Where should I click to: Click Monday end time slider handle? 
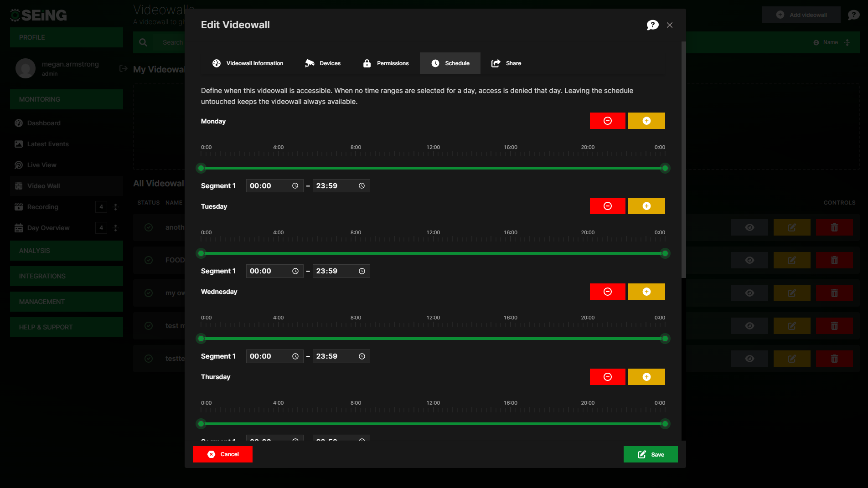(x=665, y=168)
